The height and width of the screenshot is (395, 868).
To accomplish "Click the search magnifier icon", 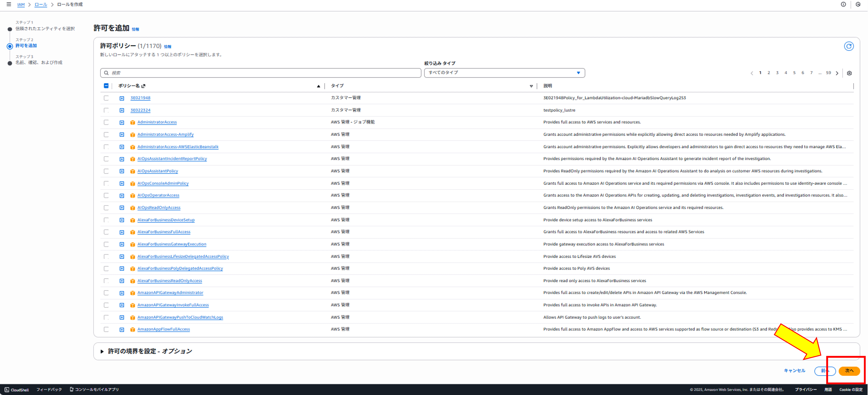I will click(x=106, y=73).
